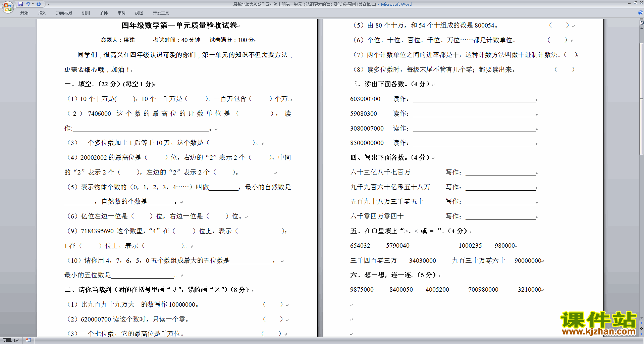Click the text 六千零四万零四十

pos(377,216)
